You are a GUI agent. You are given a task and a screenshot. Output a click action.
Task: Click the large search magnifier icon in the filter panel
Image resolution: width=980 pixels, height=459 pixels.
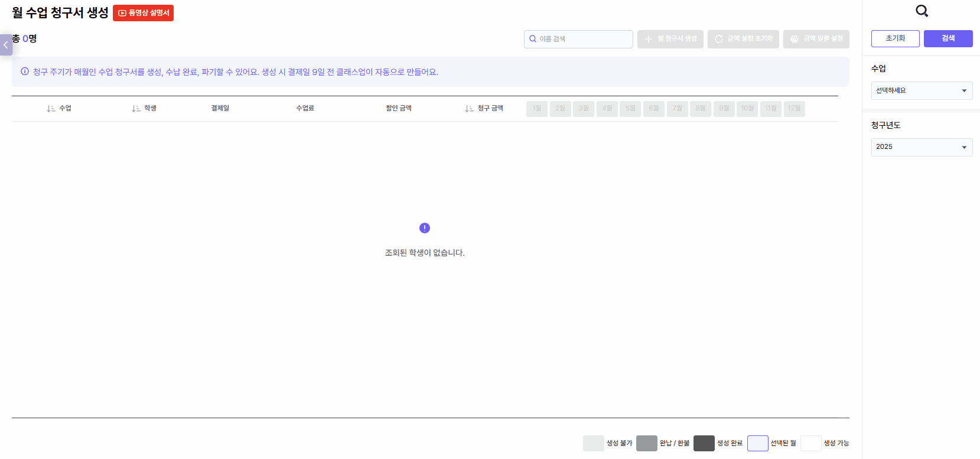point(922,11)
